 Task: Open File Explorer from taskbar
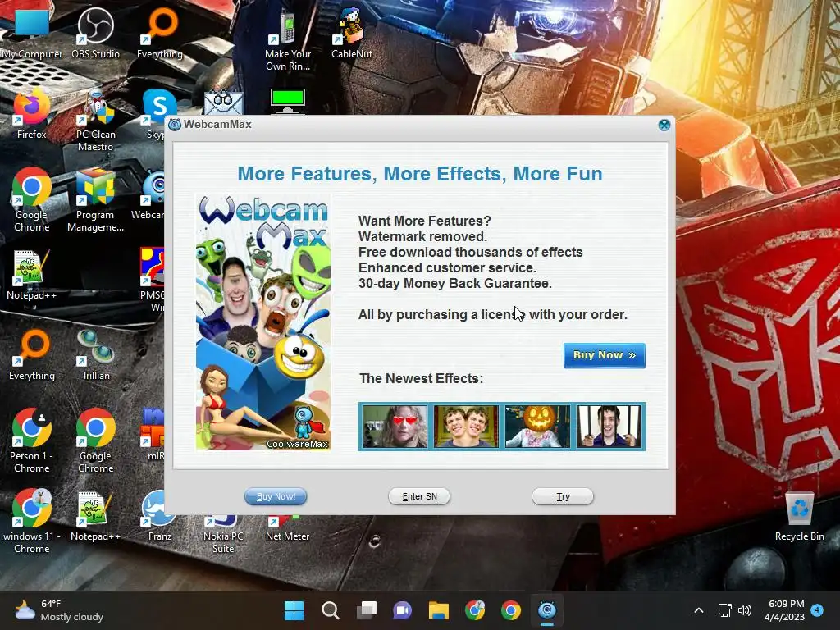coord(438,610)
